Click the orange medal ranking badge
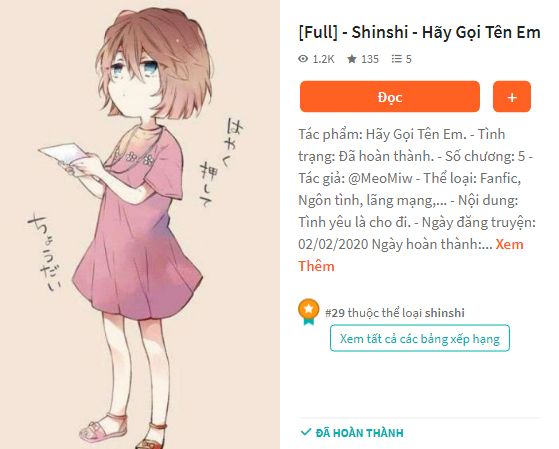Screen dimensions: 559x449 click(309, 312)
